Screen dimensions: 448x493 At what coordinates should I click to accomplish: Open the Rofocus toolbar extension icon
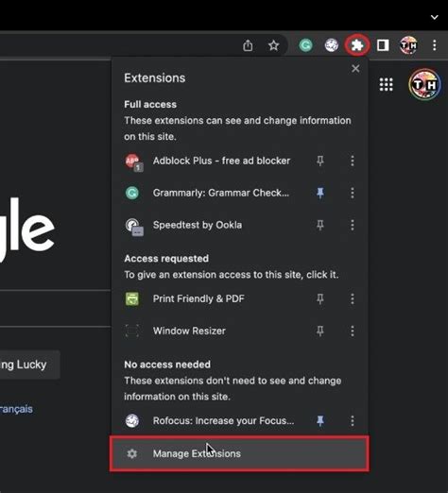(332, 45)
